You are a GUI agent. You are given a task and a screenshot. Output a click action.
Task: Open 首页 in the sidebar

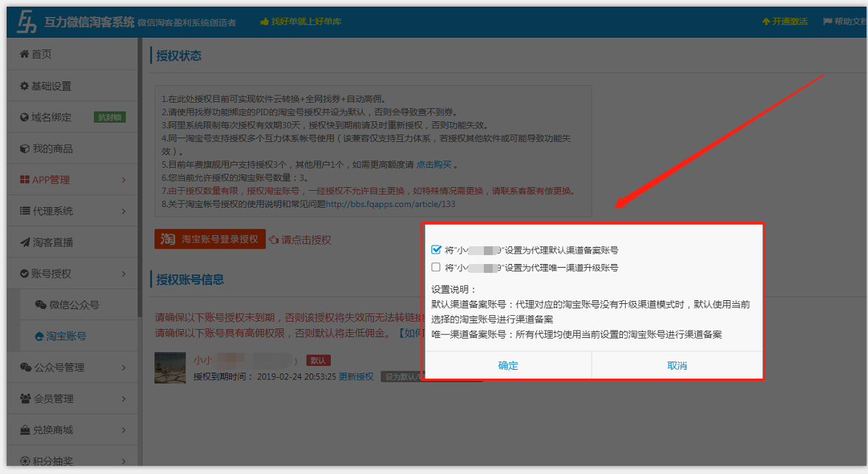coord(72,54)
